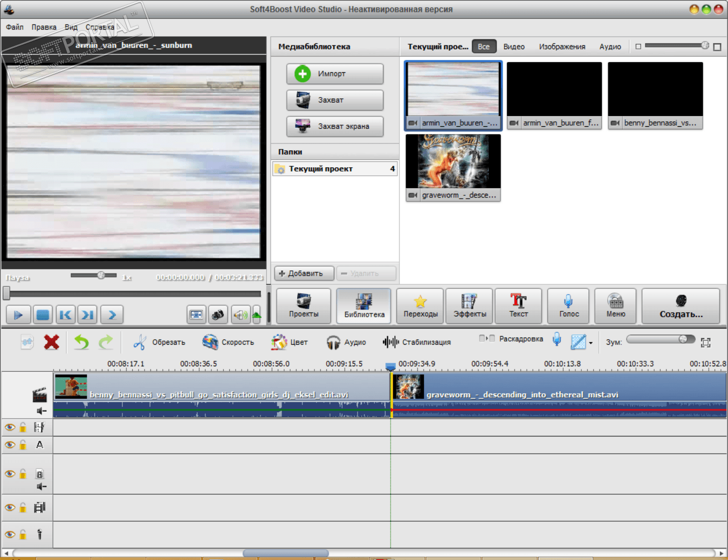The image size is (728, 560).
Task: Mute preview sound via speaker button
Action: pos(241,315)
